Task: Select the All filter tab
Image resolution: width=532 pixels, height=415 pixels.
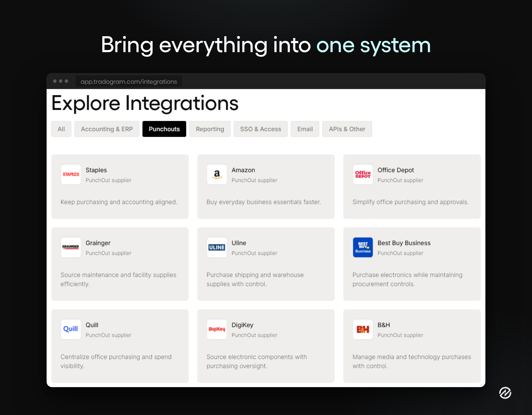Action: [61, 129]
